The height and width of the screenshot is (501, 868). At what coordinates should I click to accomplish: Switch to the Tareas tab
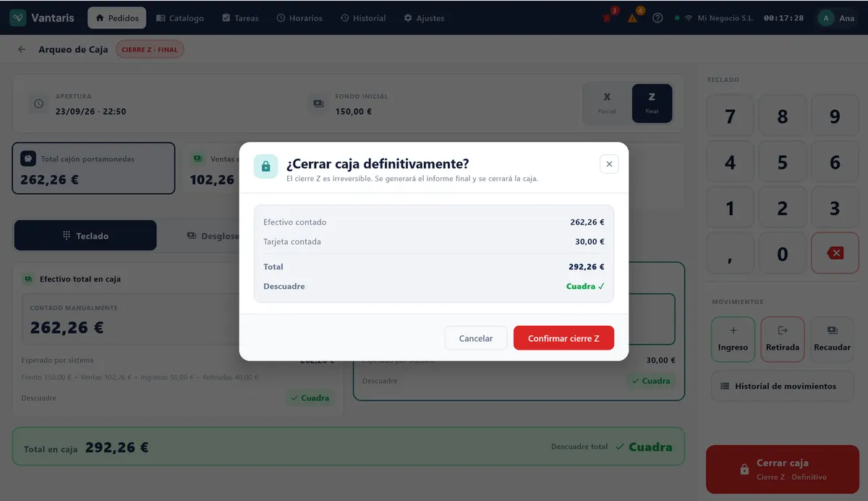[x=240, y=18]
